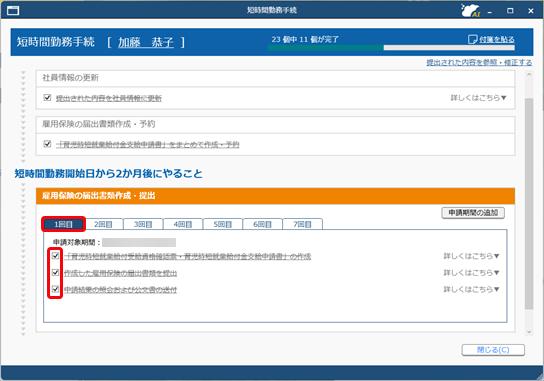
Task: Switch to the 3回目 tab
Action: click(143, 224)
